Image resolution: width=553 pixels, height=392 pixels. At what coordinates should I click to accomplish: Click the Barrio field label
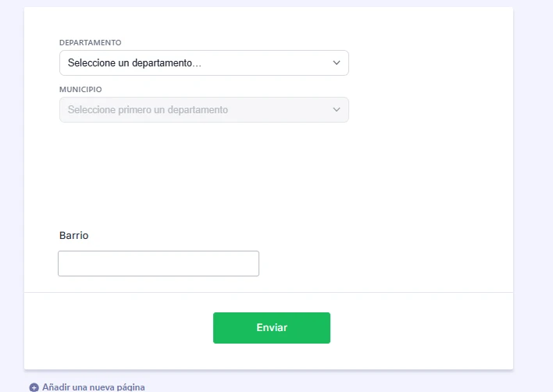click(73, 235)
